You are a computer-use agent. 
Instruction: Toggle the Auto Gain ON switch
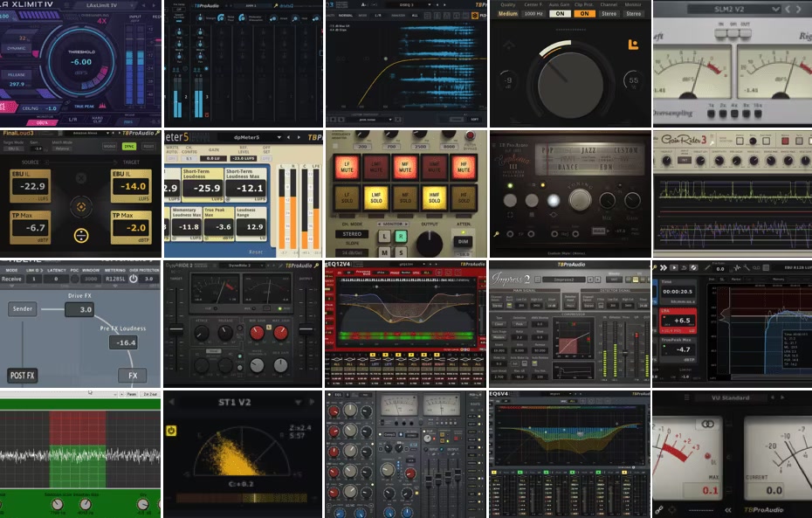click(x=560, y=14)
